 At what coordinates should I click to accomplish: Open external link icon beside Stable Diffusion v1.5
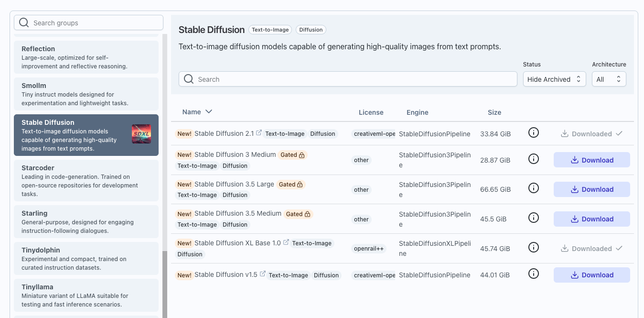pos(262,274)
